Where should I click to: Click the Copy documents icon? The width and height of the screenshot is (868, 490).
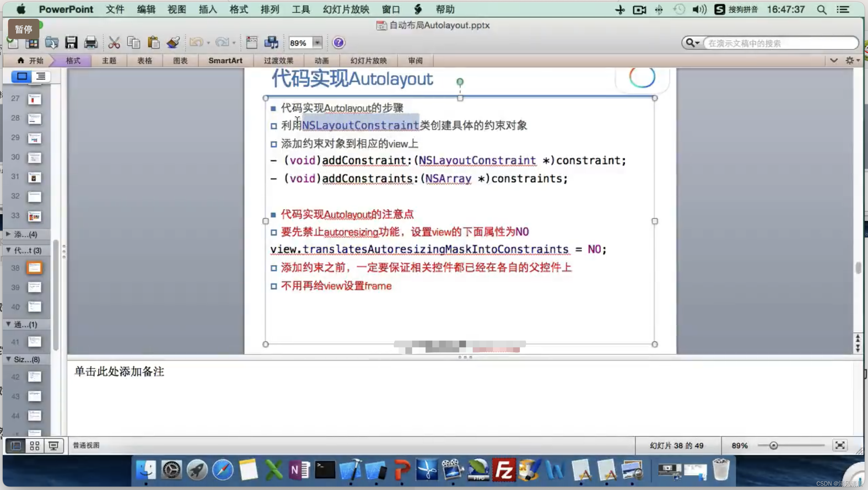[133, 43]
